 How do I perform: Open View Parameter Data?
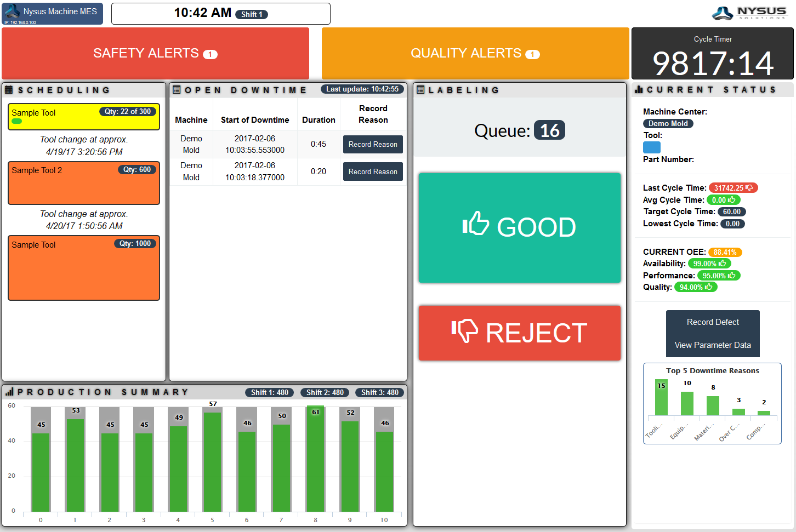click(713, 345)
